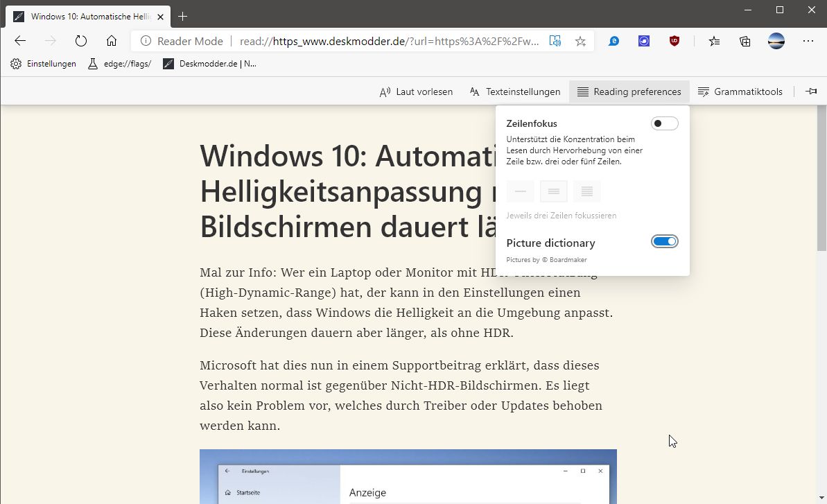The height and width of the screenshot is (504, 827).
Task: Open the Favorites list icon
Action: [714, 41]
